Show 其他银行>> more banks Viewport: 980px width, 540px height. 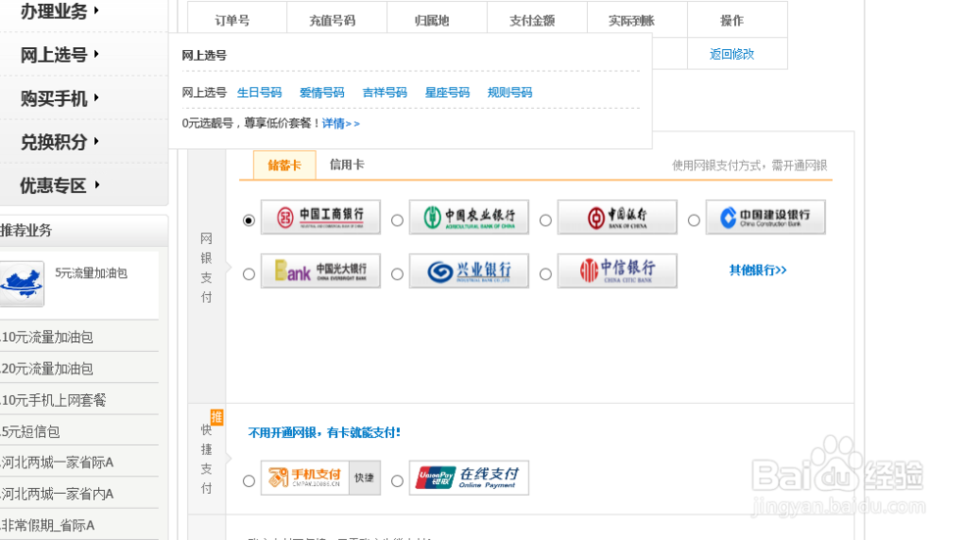pos(758,270)
